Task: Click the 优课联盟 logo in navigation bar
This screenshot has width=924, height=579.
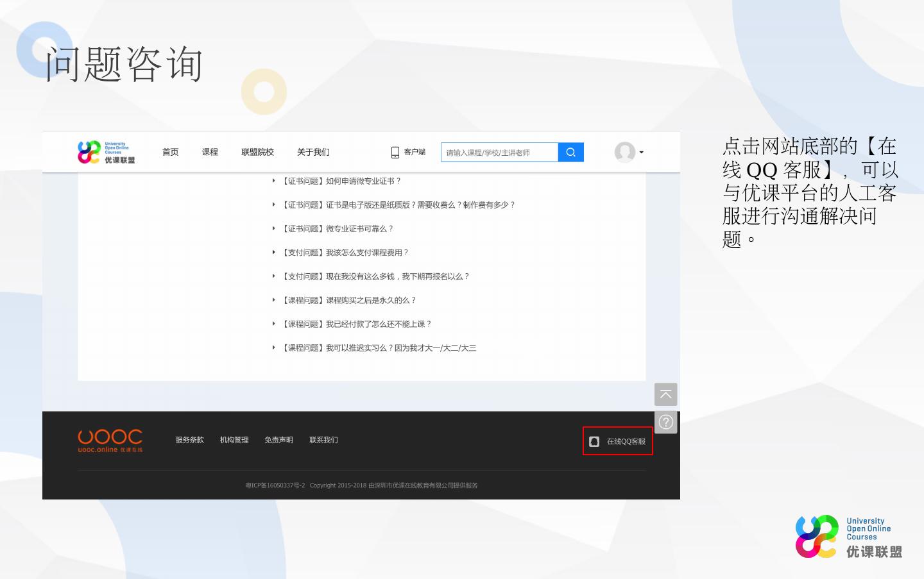Action: 107,152
